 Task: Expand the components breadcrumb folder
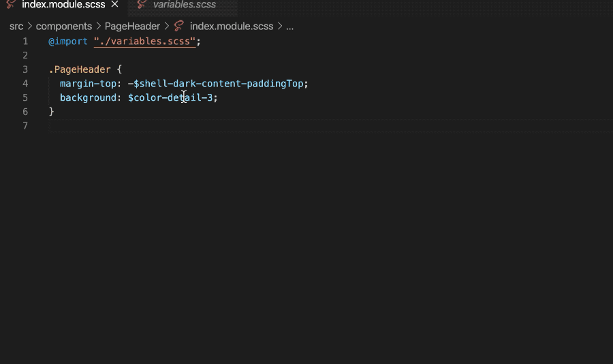tap(63, 27)
